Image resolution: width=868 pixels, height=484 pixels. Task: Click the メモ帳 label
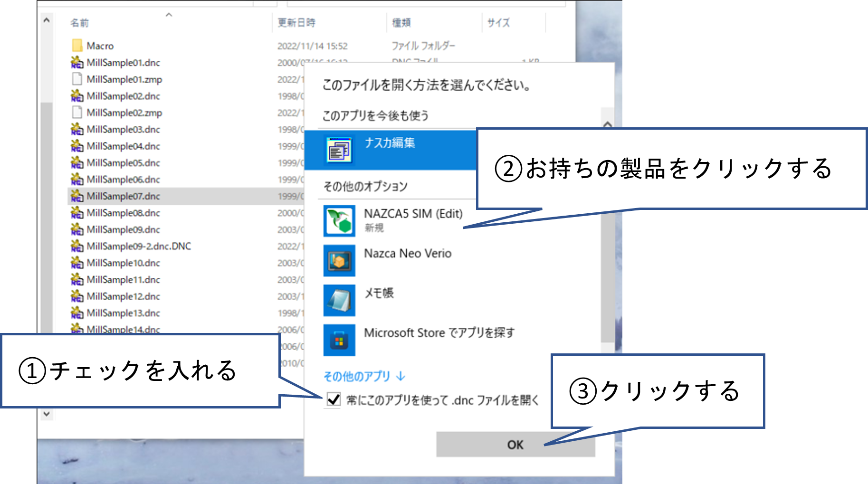[379, 293]
